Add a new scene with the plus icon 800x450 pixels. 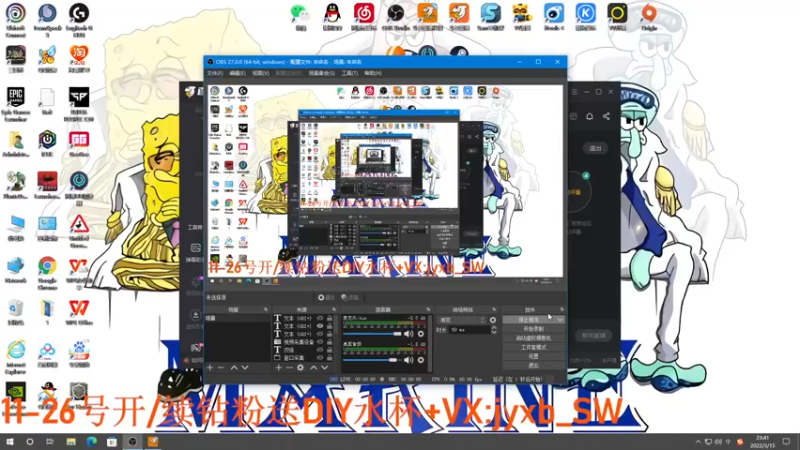[210, 367]
